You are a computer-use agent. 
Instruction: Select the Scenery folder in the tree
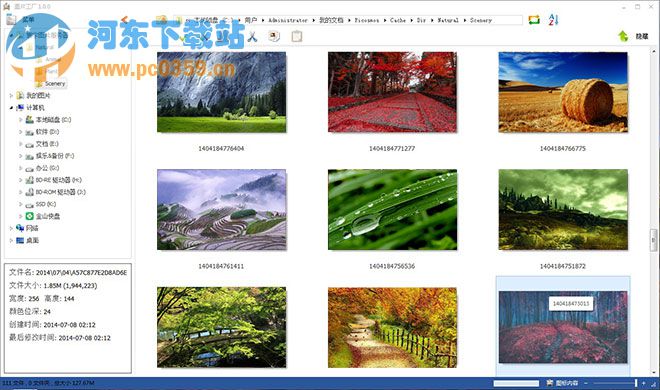point(55,84)
